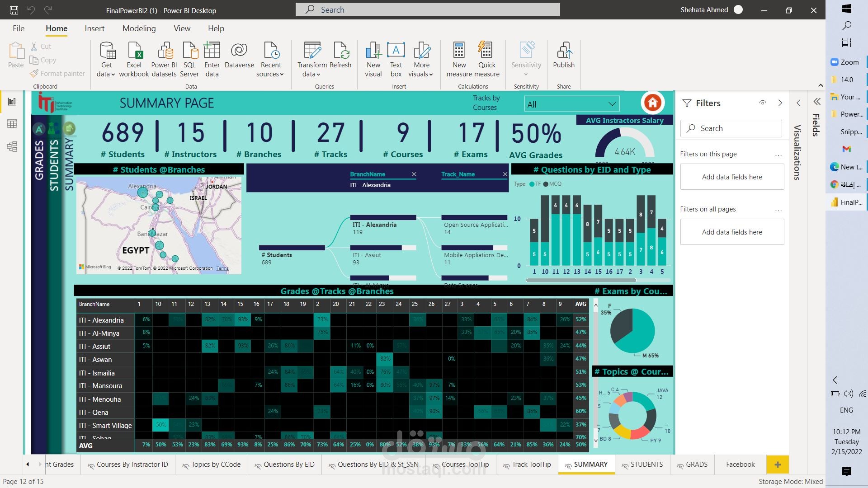Collapse the ribbon
868x488 pixels.
point(821,85)
